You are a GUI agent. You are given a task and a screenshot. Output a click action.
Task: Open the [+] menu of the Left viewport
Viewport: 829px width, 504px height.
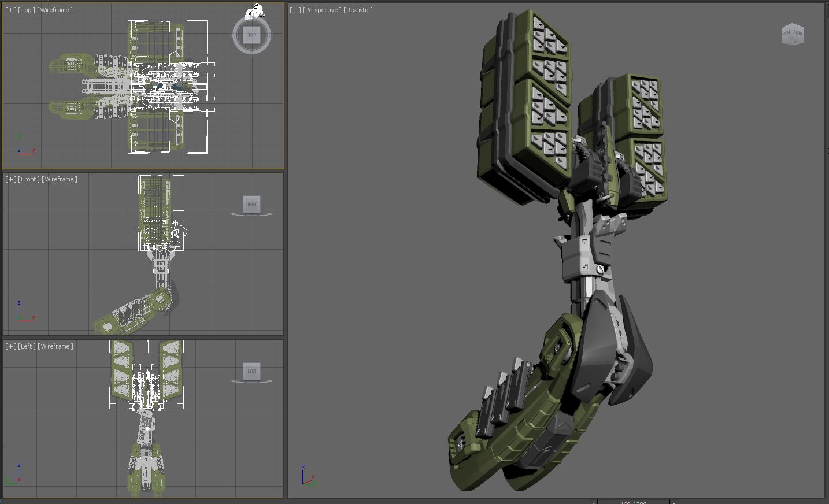tap(11, 346)
